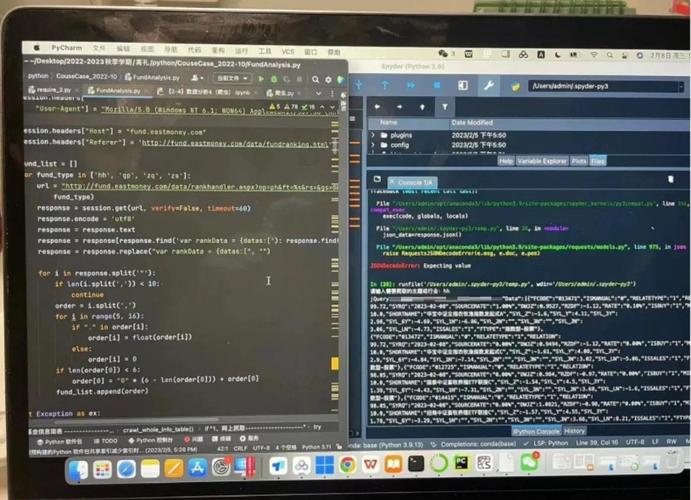The height and width of the screenshot is (500, 691).
Task: Open the VCS menu in menu bar
Action: 288,48
